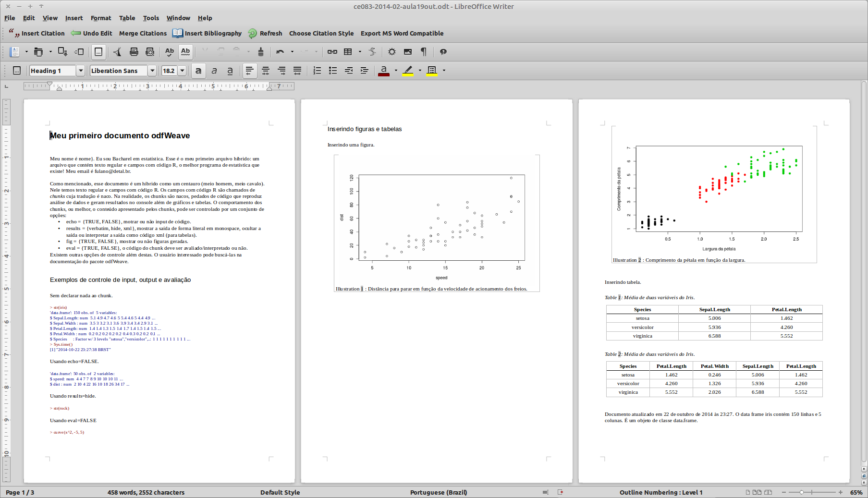
Task: Open the Liberation Sans font name dropdown
Action: [x=152, y=71]
